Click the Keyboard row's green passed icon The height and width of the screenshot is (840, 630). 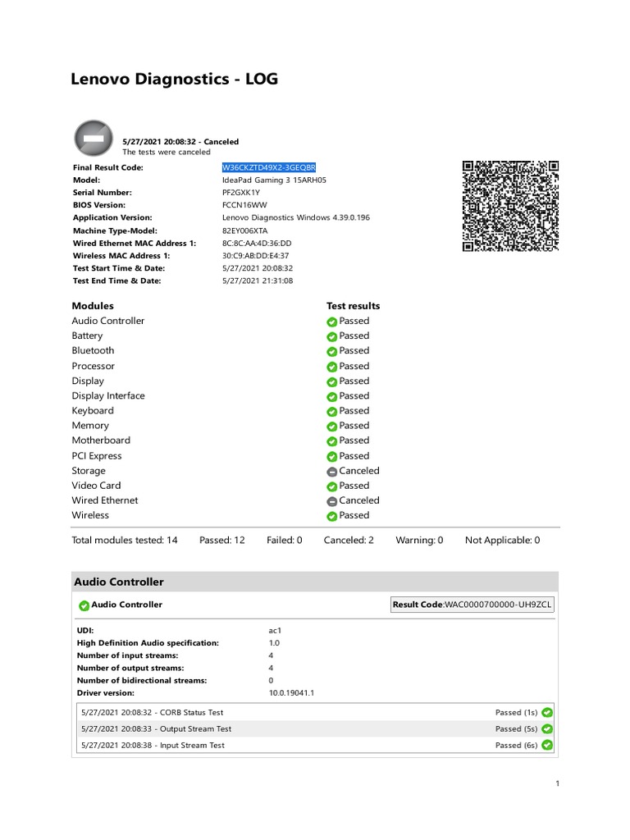[x=331, y=412]
